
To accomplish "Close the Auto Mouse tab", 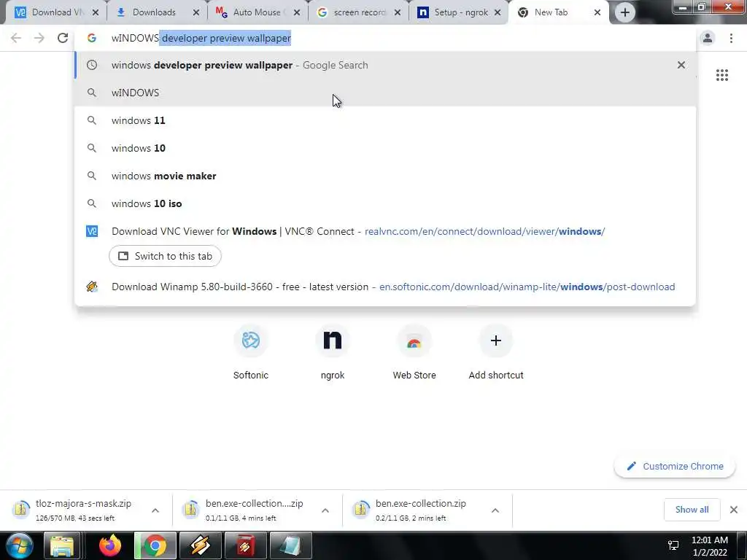I will pos(297,13).
